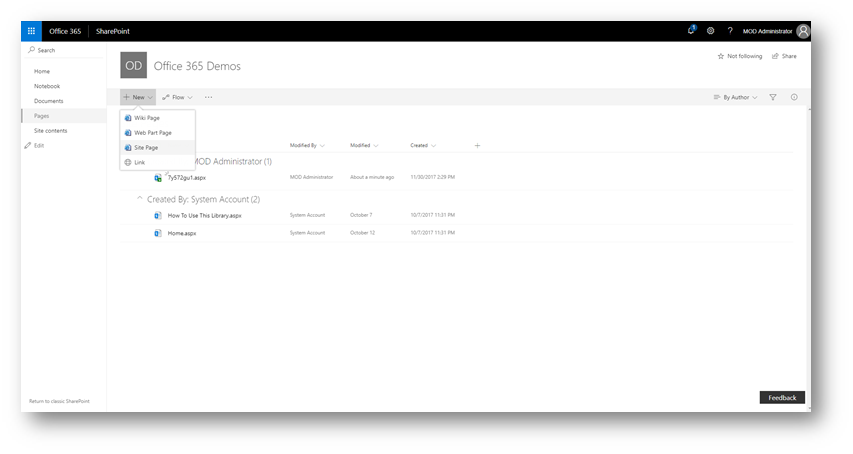Open the MOD Administrator profile picture

(803, 31)
